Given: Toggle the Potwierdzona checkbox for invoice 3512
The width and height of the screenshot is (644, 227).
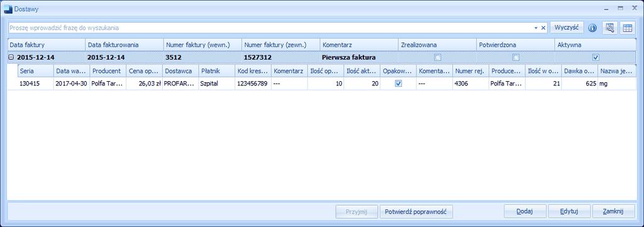Looking at the screenshot, I should click(516, 57).
